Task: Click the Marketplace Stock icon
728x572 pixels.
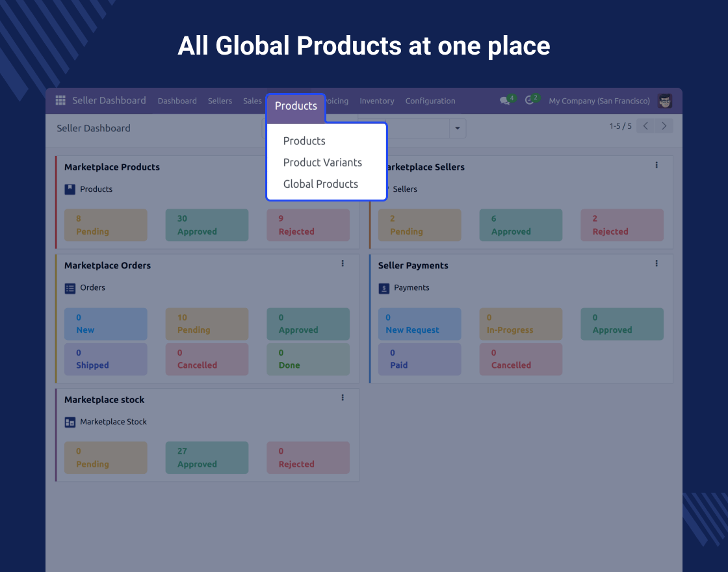Action: pyautogui.click(x=70, y=422)
